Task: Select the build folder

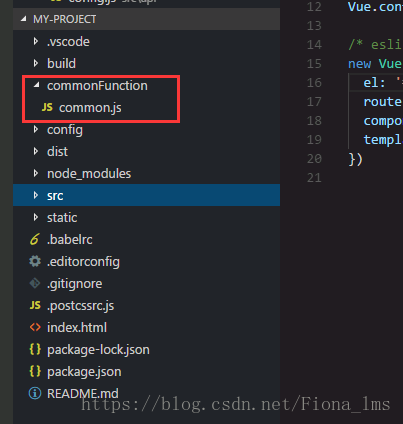Action: [x=61, y=63]
